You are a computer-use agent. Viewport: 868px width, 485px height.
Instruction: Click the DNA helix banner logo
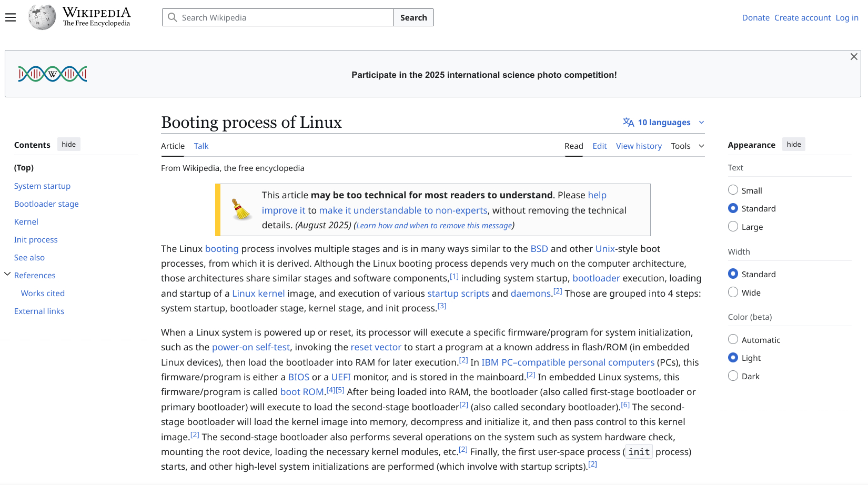tap(53, 74)
